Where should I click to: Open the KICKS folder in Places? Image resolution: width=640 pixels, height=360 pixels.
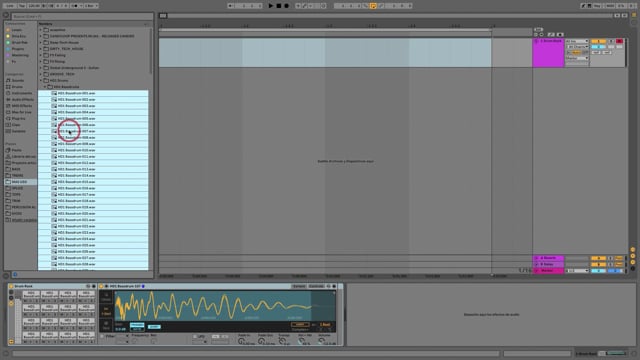click(x=14, y=213)
